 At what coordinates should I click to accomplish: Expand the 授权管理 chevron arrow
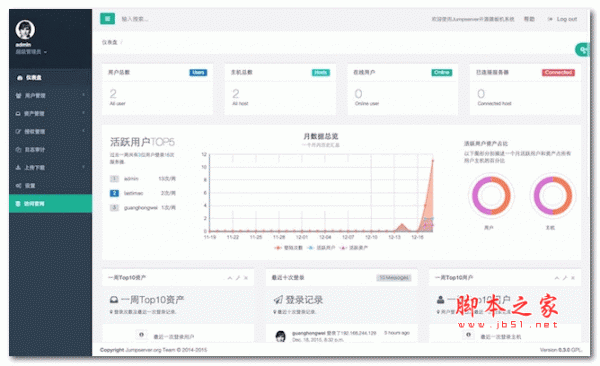83,131
